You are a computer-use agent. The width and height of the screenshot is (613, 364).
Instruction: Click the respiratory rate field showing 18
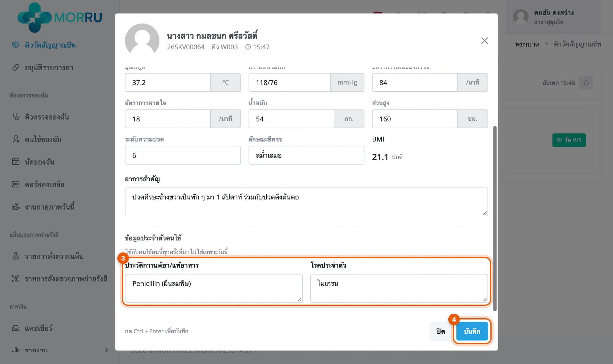click(x=168, y=119)
